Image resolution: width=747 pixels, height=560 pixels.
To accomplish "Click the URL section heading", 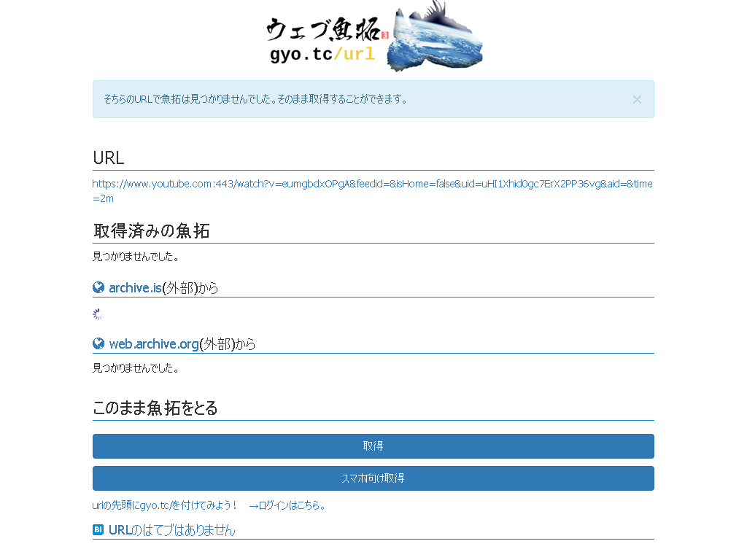I will click(109, 157).
